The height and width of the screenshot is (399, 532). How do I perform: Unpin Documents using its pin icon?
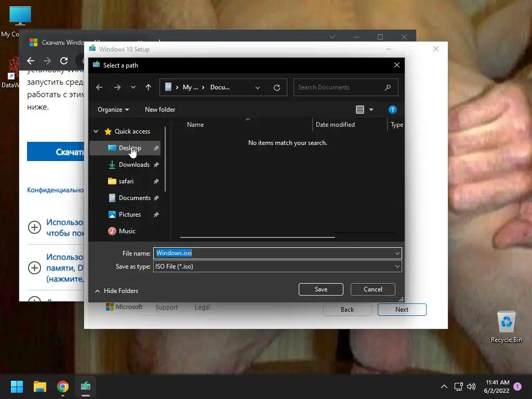[156, 198]
